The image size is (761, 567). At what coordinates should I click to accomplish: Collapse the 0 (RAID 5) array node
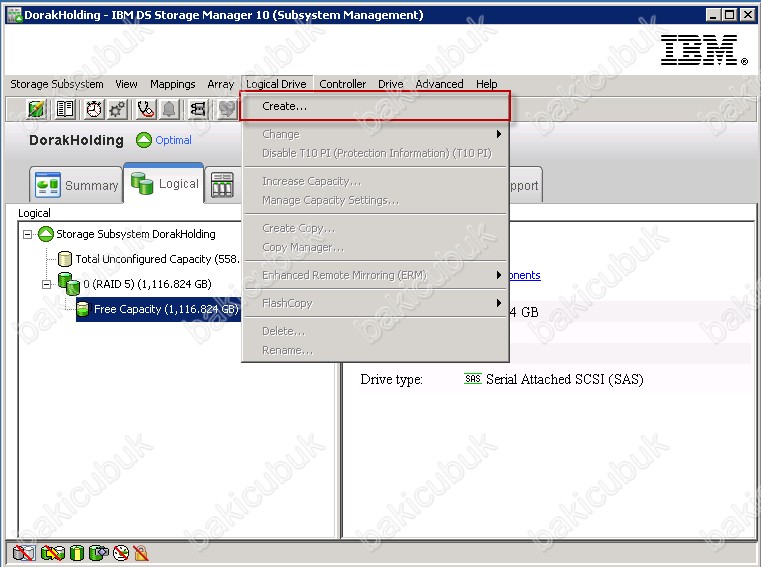tap(47, 284)
